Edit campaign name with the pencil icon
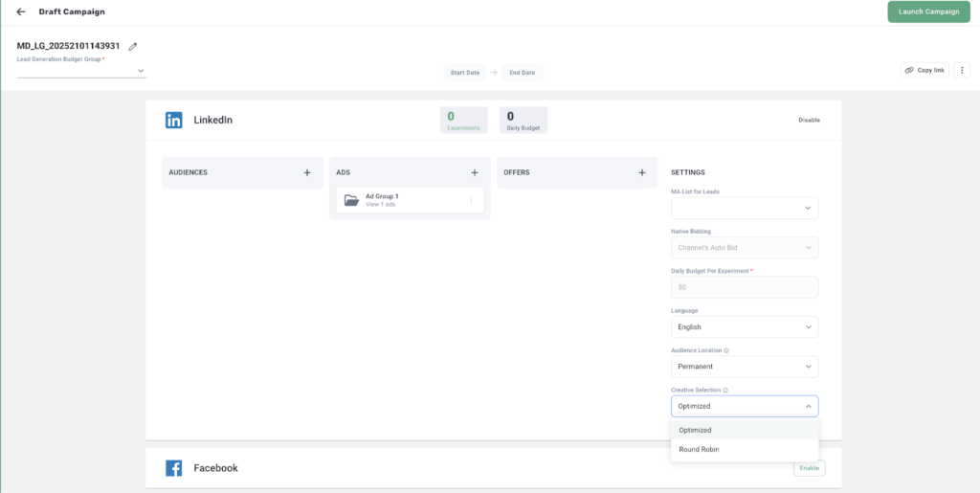This screenshot has width=980, height=493. tap(132, 46)
